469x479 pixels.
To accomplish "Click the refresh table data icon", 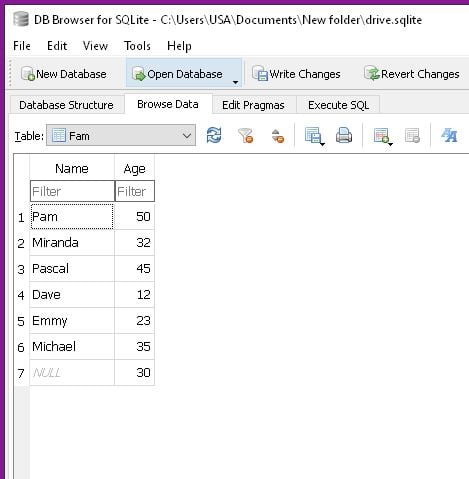I will (214, 136).
